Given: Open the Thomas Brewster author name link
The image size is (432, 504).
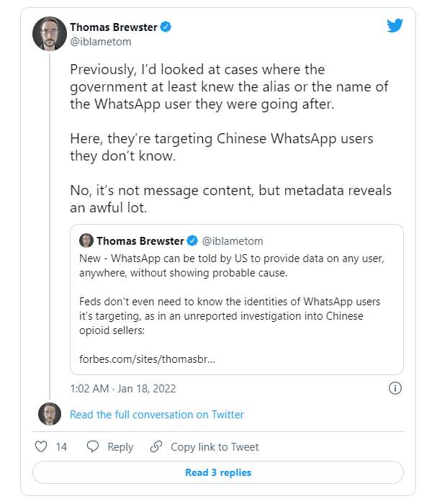Looking at the screenshot, I should click(x=114, y=27).
